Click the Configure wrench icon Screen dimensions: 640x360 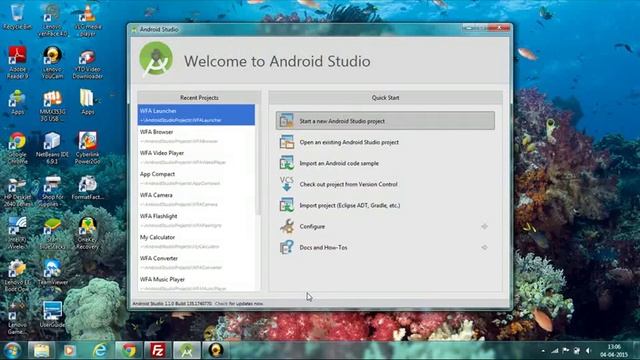[x=287, y=226]
